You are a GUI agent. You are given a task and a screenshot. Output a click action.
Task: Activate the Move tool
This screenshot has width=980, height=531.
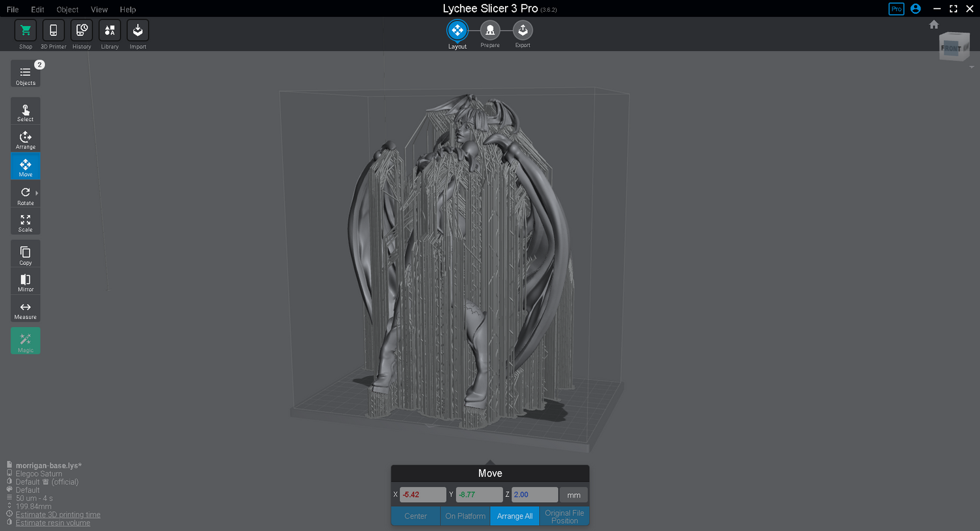click(25, 166)
